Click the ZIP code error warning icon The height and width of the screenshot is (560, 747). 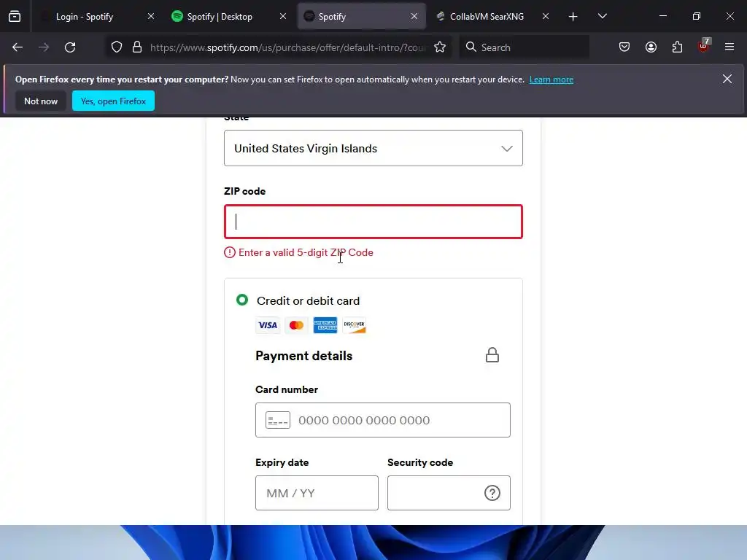pyautogui.click(x=230, y=252)
